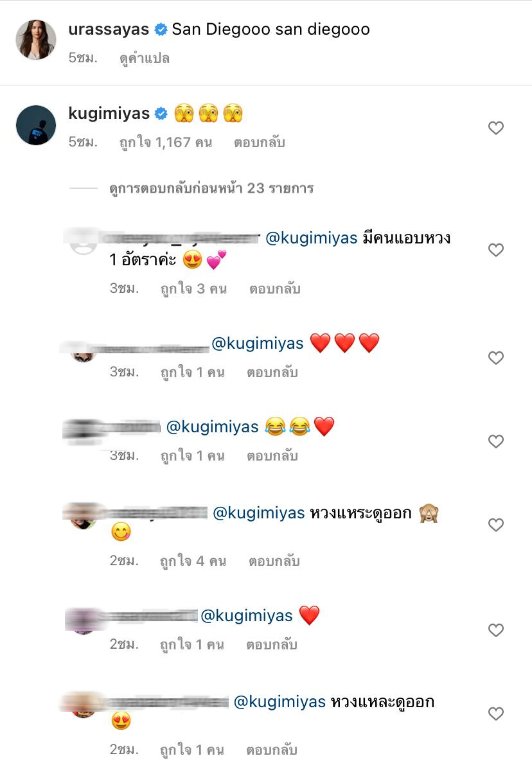Screen dimensions: 532x774
Task: Tap heart on three red hearts reply
Action: tap(496, 358)
